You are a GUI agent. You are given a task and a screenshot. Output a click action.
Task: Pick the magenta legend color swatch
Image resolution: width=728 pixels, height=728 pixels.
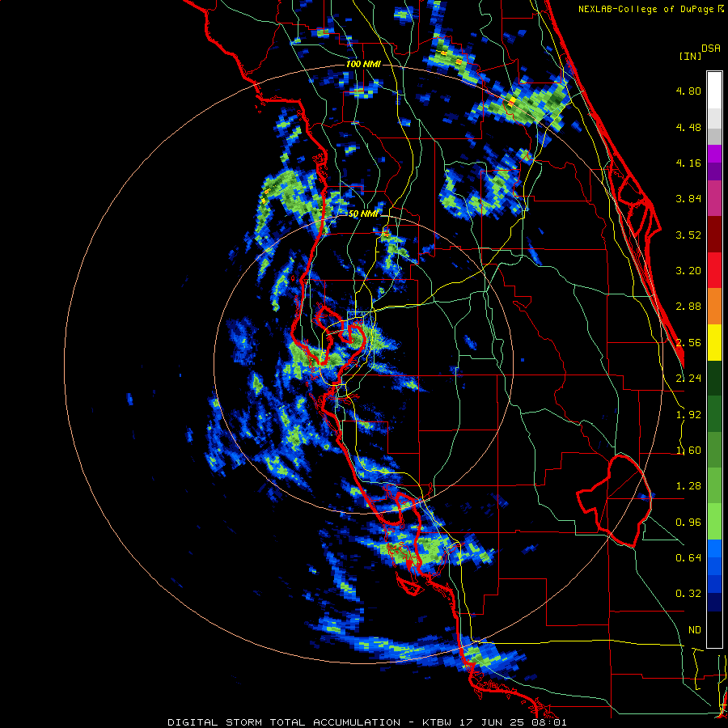tap(714, 154)
